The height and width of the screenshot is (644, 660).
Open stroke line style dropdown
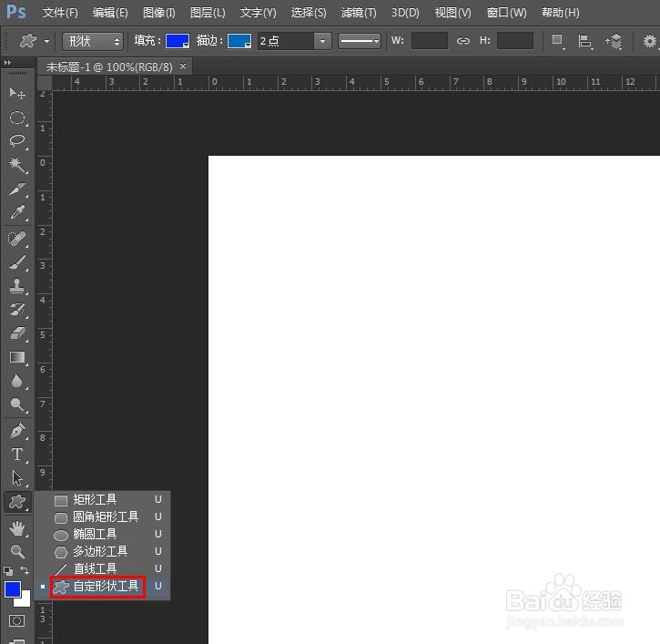[x=360, y=41]
